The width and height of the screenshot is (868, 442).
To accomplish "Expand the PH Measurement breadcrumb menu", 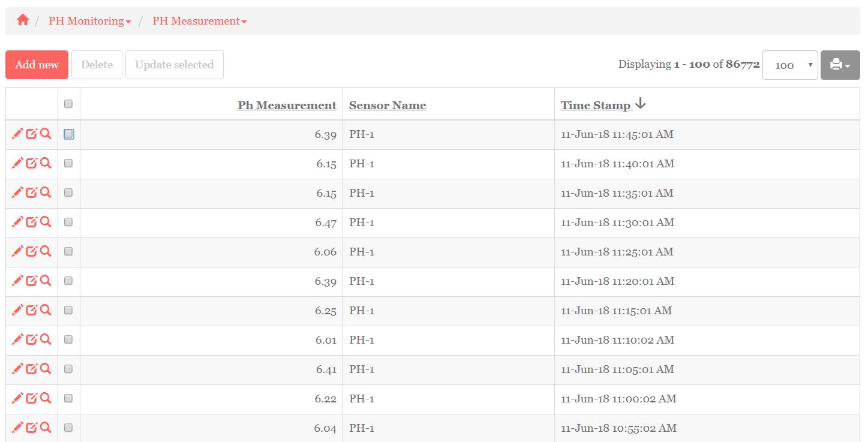I will point(199,21).
